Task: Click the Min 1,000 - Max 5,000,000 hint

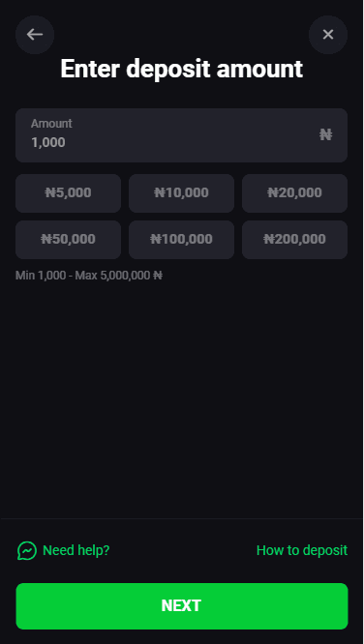Action: [x=89, y=276]
